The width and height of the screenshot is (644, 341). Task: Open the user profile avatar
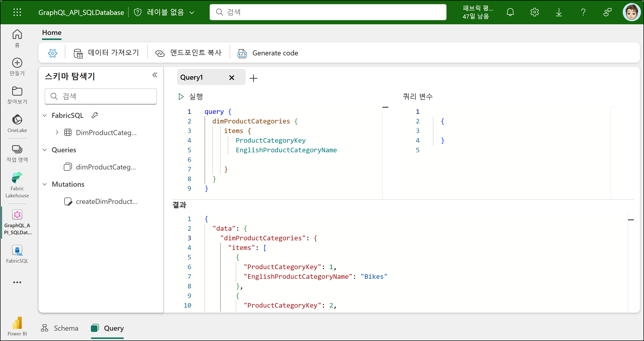[632, 12]
